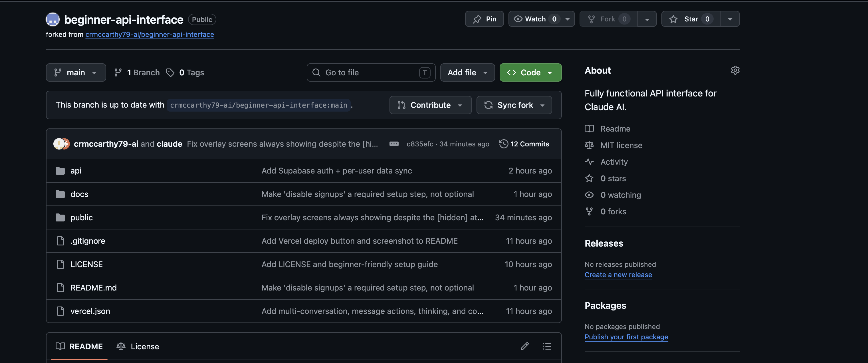Click the docs folder icon
This screenshot has height=363, width=868.
pyautogui.click(x=60, y=194)
